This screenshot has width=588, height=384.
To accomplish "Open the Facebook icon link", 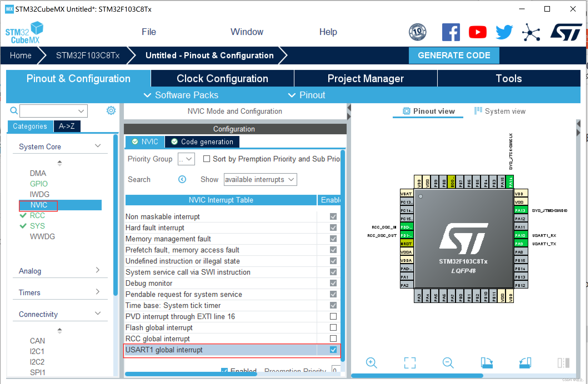I will [x=451, y=32].
